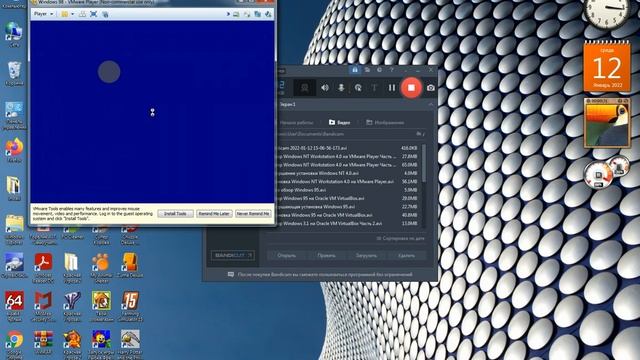
Task: Open the folder icon in Bandicam title bar
Action: pos(367,70)
